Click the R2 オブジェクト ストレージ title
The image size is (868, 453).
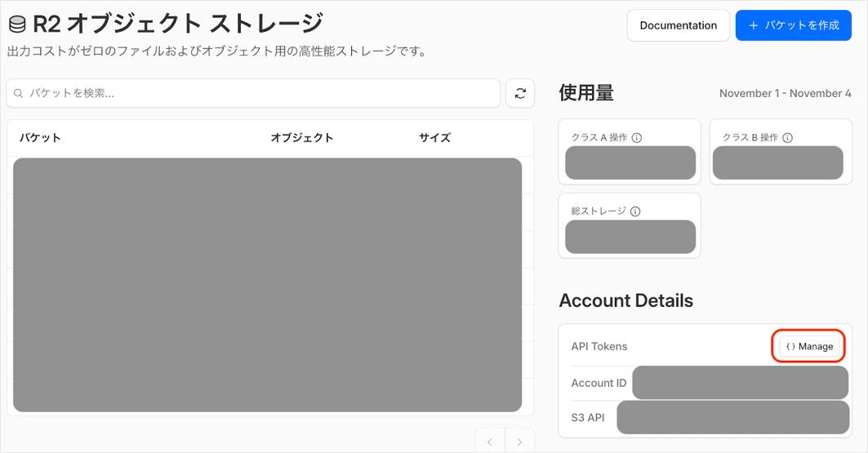[x=178, y=24]
